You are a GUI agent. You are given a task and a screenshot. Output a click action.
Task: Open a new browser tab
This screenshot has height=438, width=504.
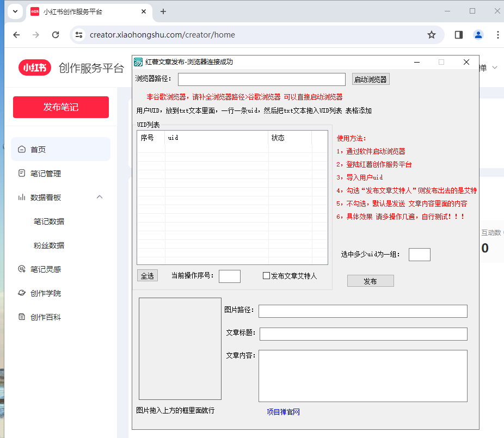tap(163, 11)
